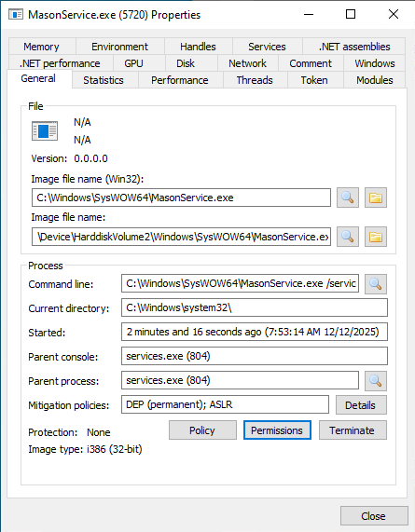Open folder icon beside native image file name
This screenshot has height=532, width=415.
click(376, 237)
